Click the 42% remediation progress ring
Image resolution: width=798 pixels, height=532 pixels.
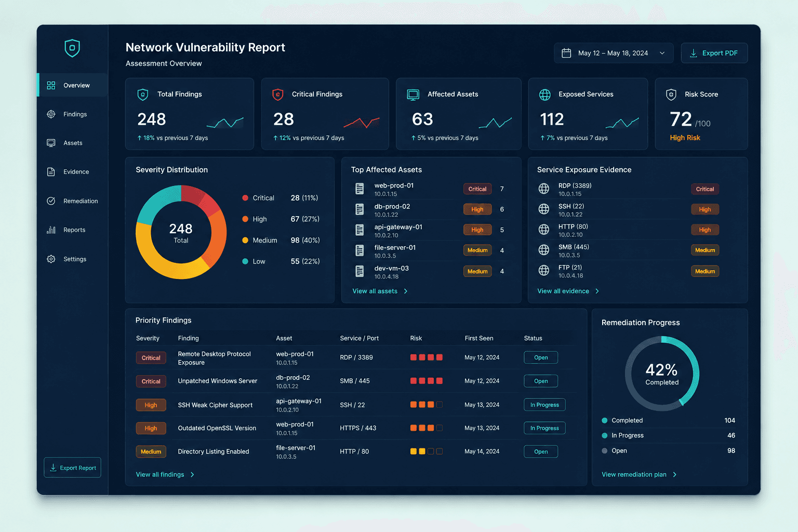662,374
